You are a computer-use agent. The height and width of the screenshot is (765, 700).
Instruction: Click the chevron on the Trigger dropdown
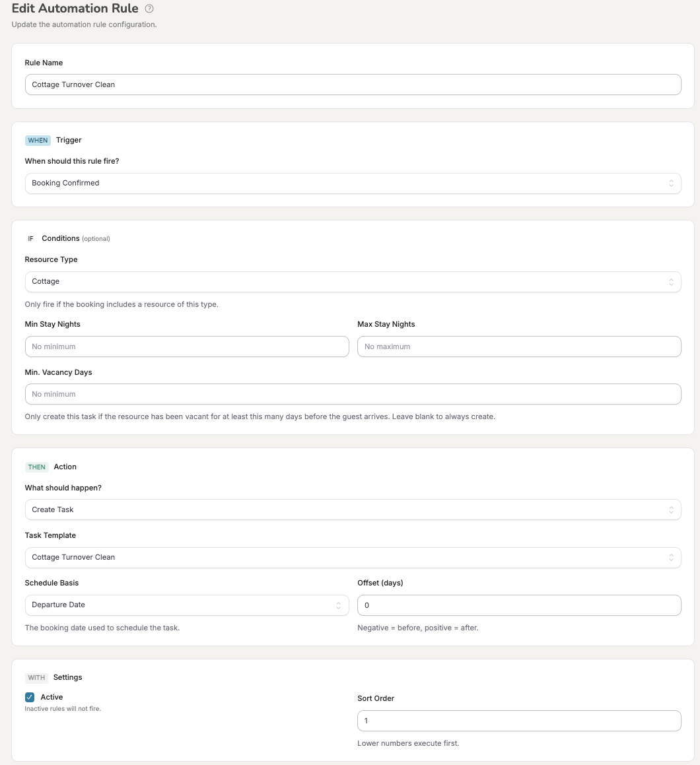click(x=672, y=183)
